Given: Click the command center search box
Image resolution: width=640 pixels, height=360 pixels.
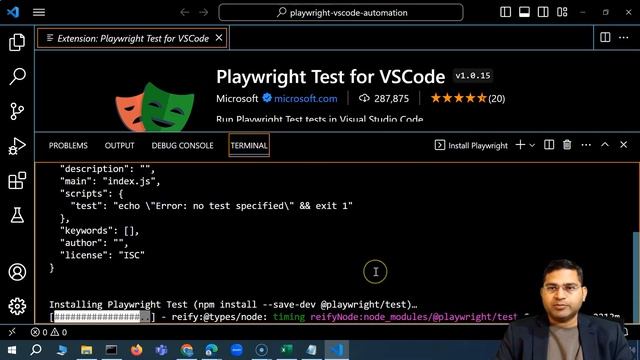Looking at the screenshot, I should click(x=341, y=12).
